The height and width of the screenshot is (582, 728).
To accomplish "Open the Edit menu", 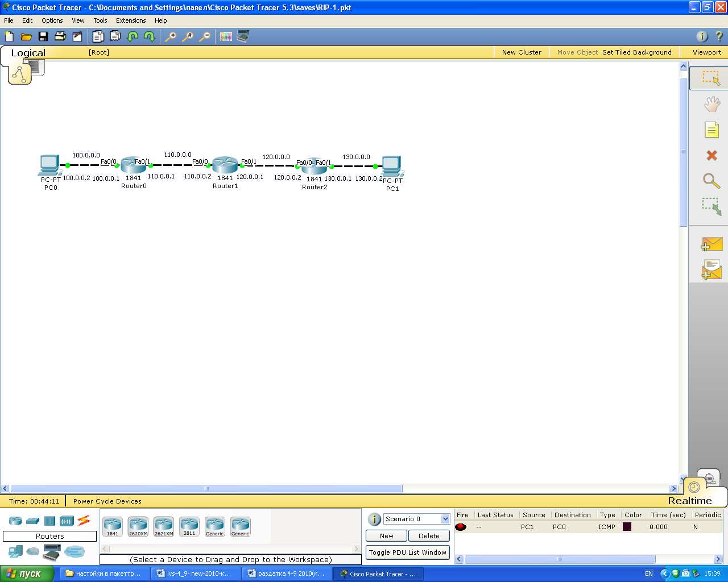I will [27, 20].
